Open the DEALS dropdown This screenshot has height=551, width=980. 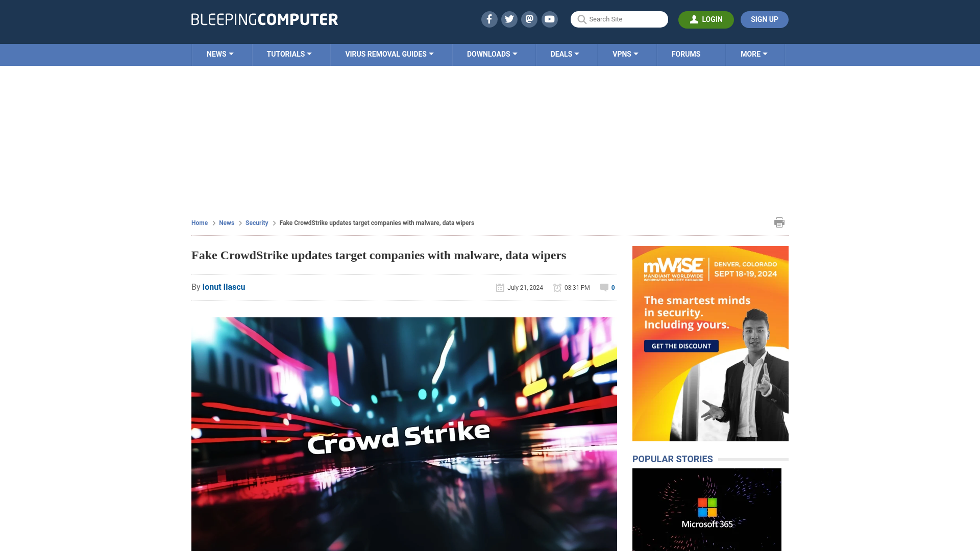point(565,54)
